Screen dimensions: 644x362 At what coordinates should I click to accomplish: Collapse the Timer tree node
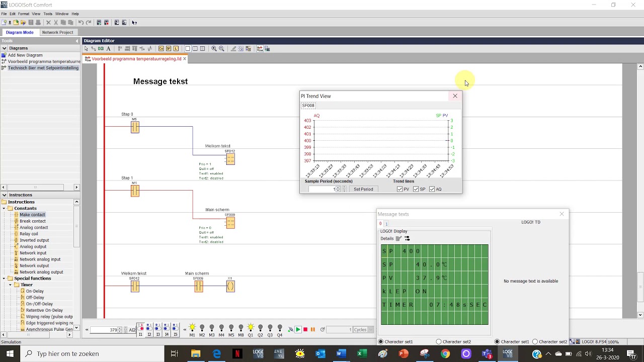point(10,285)
